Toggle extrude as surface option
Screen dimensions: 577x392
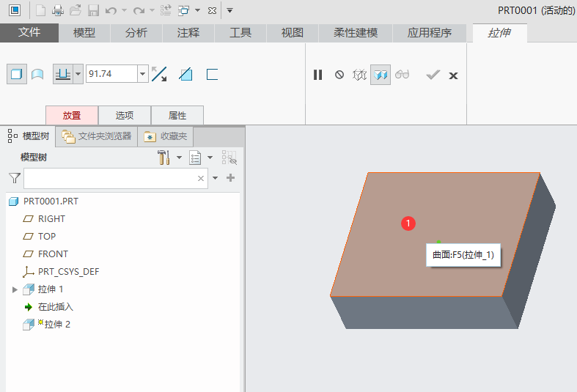coord(37,74)
